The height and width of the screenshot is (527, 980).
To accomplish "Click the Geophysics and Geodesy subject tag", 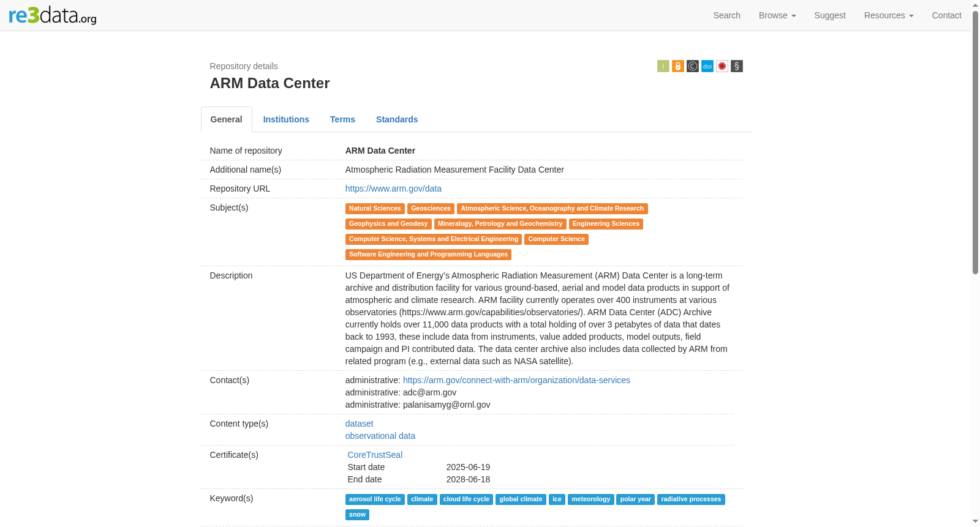I will tap(388, 224).
